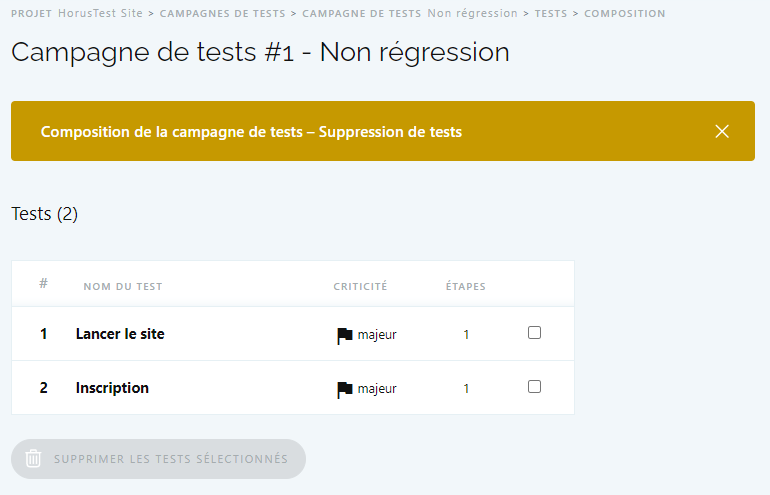Click the Tests breadcrumb item
Viewport: 770px width, 495px height.
[551, 14]
